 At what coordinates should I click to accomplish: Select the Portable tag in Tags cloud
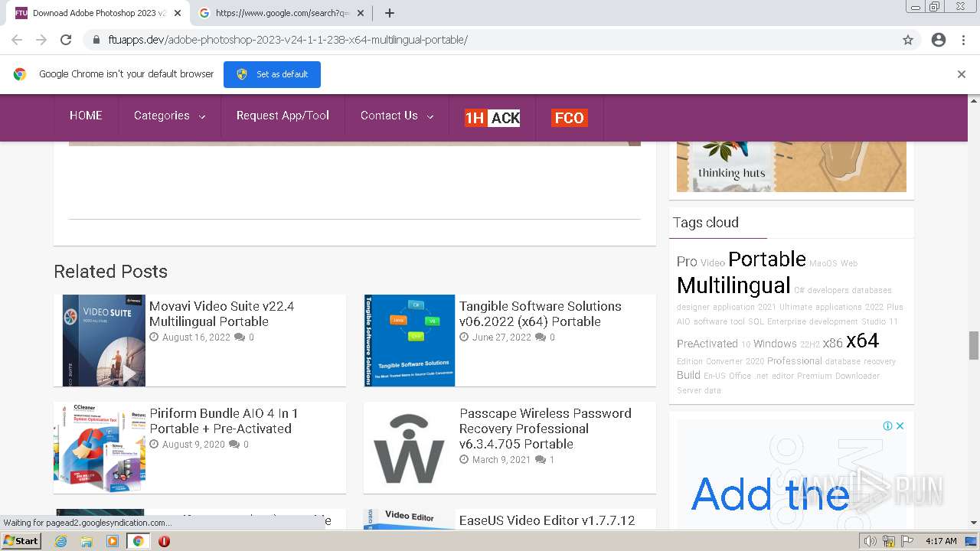[767, 259]
